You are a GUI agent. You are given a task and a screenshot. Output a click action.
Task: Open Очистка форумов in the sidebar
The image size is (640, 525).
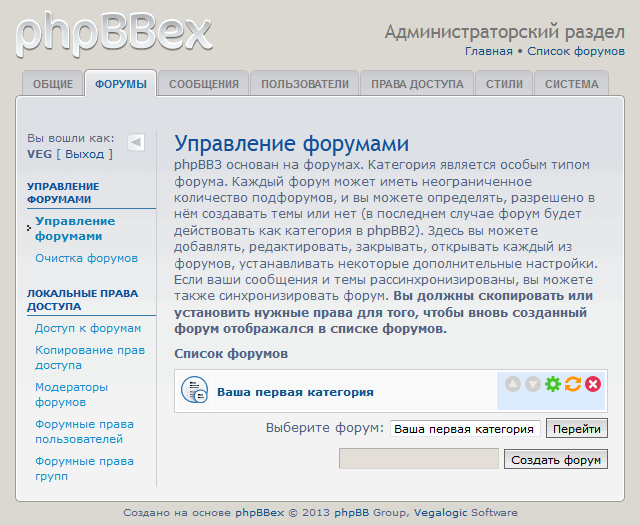(x=86, y=258)
